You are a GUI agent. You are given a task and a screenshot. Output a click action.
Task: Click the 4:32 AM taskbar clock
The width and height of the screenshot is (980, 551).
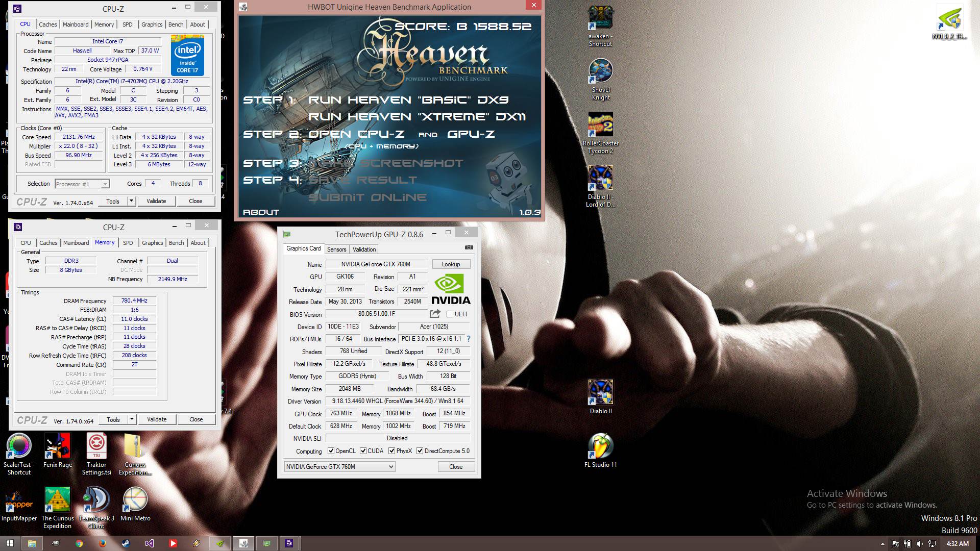[958, 544]
